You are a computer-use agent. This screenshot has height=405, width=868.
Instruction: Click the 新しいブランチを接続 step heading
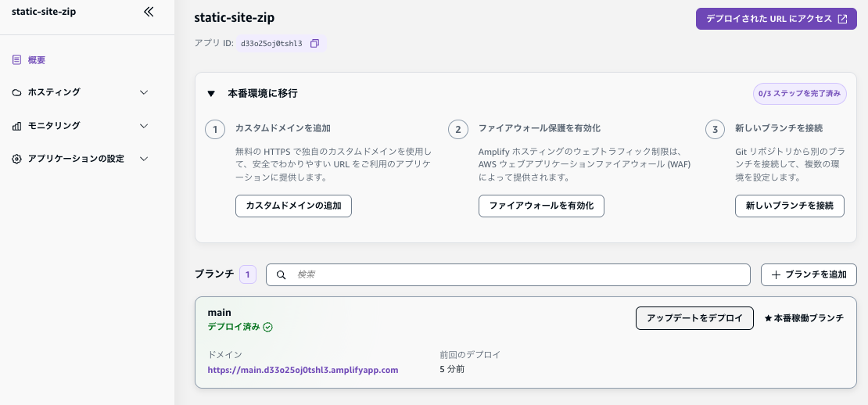click(x=778, y=129)
